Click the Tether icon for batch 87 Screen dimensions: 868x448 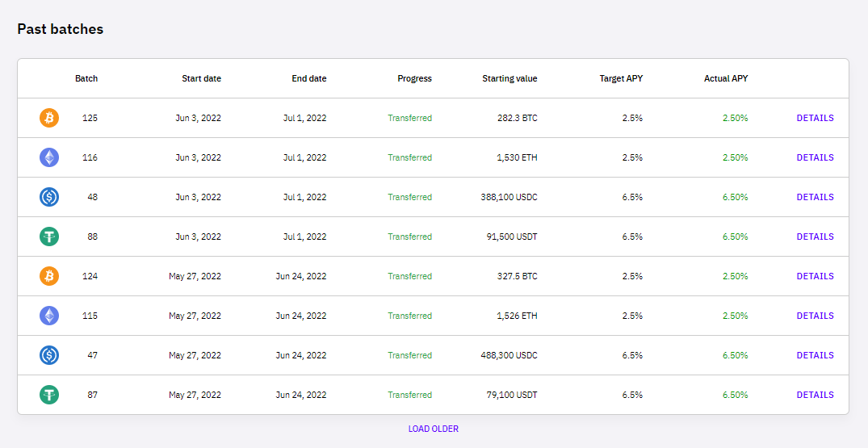[x=49, y=395]
